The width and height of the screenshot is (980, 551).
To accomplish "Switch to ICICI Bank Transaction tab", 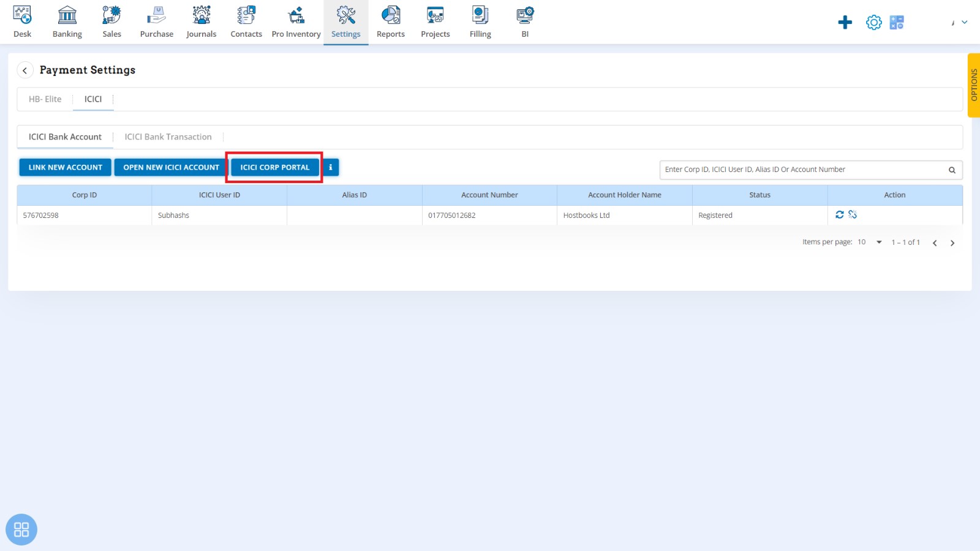I will 168,137.
